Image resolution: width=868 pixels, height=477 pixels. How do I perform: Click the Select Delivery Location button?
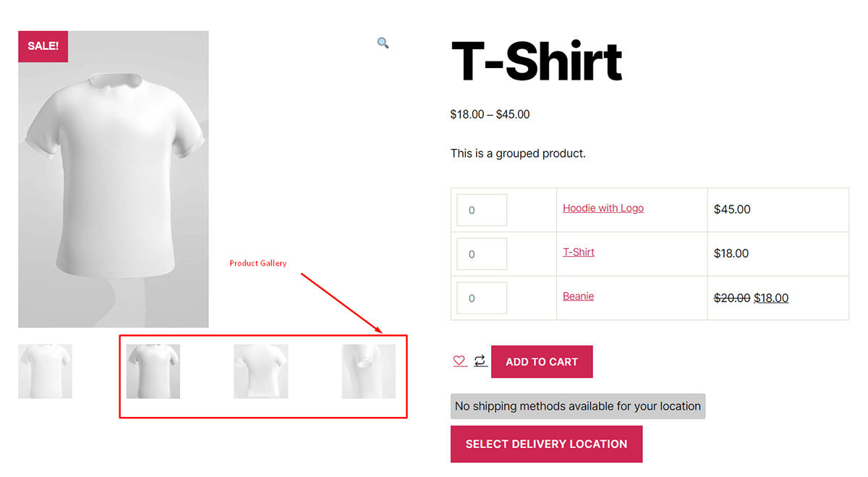[x=546, y=444]
